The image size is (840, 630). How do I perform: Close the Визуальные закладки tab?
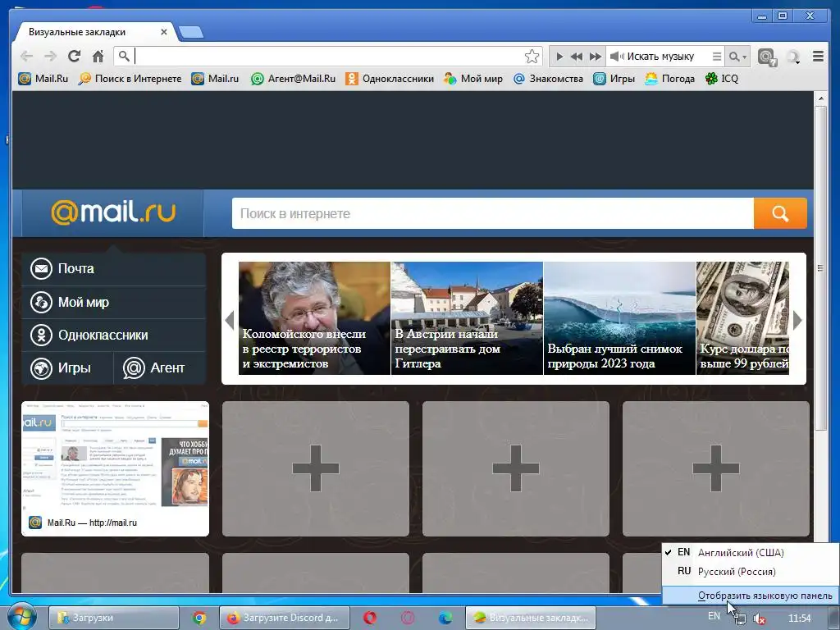tap(164, 32)
